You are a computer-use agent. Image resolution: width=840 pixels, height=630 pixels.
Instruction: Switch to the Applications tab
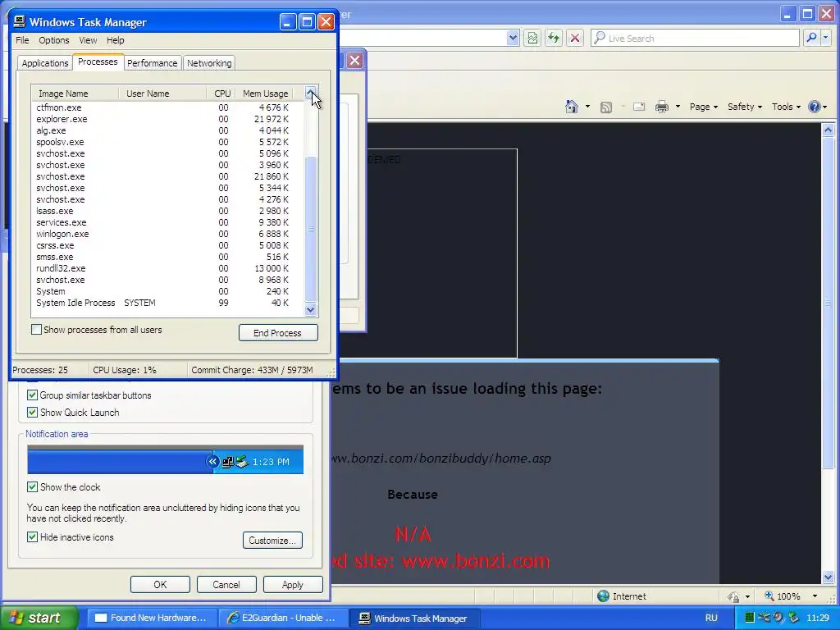pyautogui.click(x=45, y=62)
